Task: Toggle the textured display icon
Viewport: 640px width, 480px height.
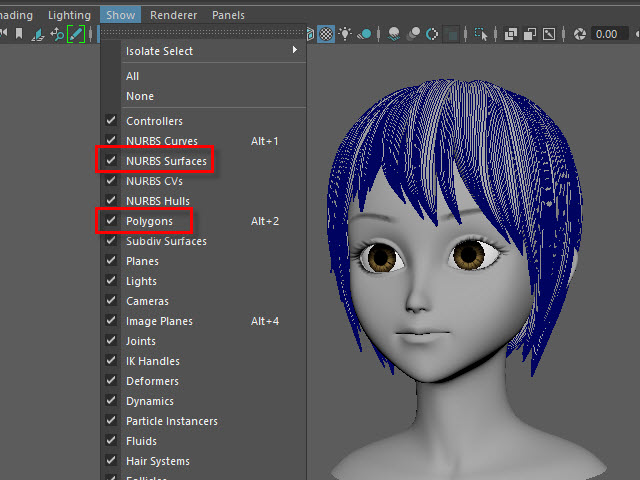Action: (x=326, y=34)
